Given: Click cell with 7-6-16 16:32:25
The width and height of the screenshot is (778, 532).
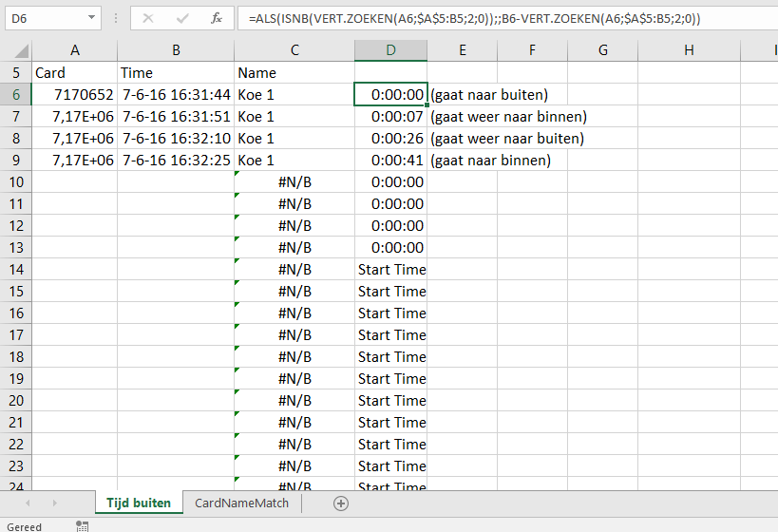Looking at the screenshot, I should coord(176,161).
